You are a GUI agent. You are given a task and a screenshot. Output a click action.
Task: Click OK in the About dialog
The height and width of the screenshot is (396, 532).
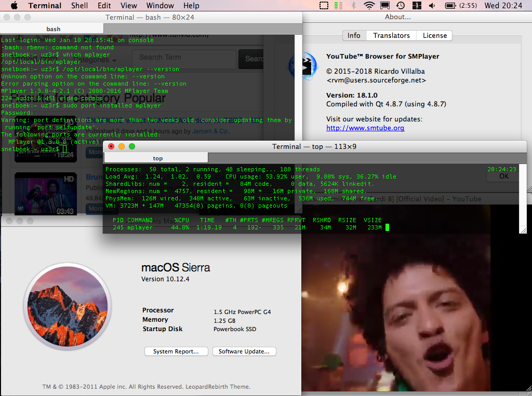pos(503,176)
